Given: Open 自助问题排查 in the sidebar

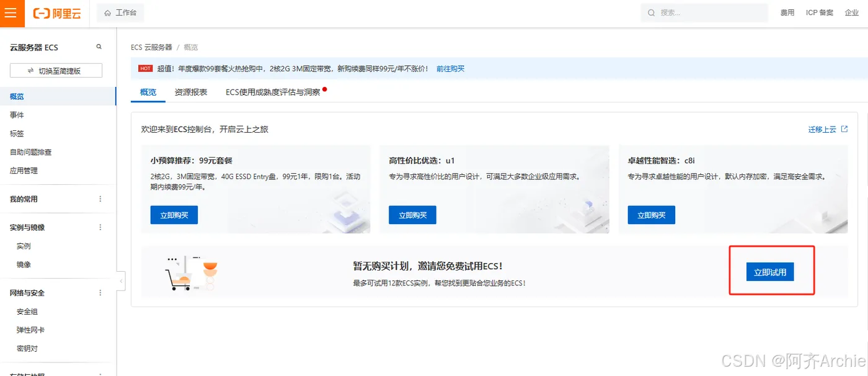Looking at the screenshot, I should point(31,152).
